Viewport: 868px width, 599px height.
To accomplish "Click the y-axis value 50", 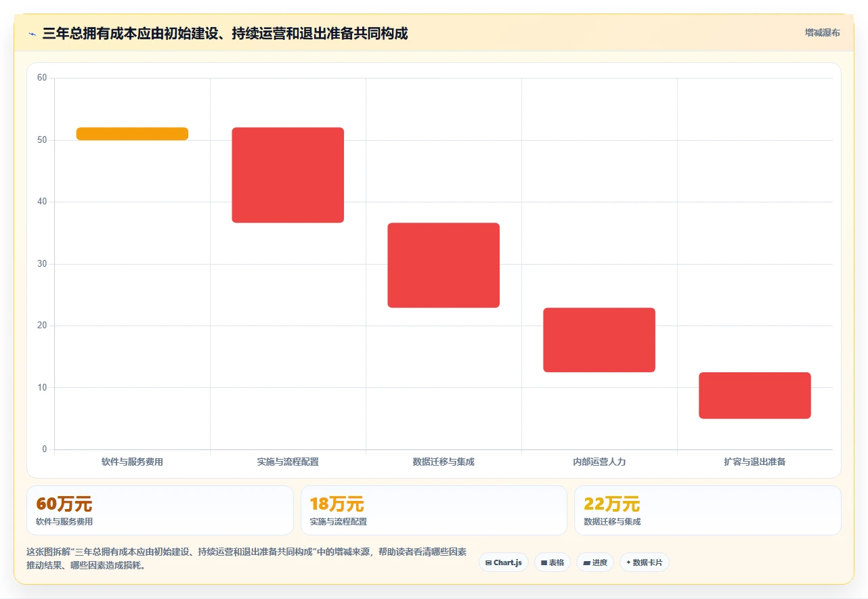I will [x=42, y=140].
